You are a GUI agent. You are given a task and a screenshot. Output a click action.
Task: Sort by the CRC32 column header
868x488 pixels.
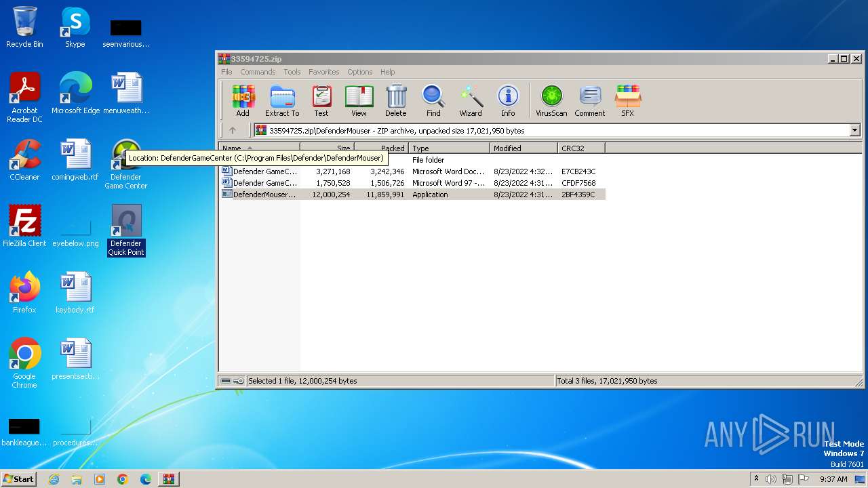coord(581,148)
